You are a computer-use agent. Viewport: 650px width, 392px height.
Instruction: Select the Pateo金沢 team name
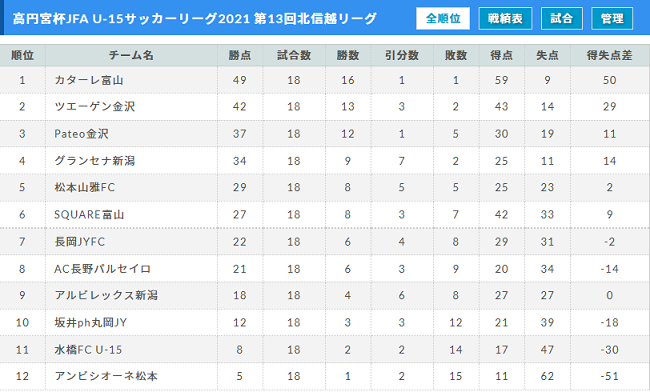tap(82, 134)
